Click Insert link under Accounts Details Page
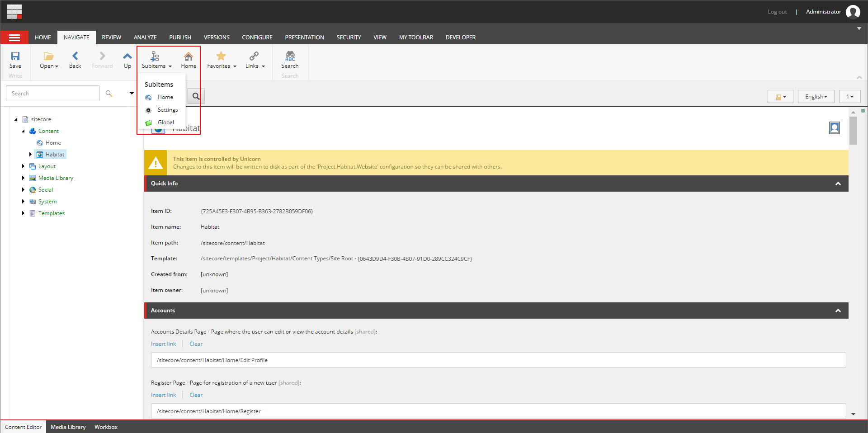The image size is (868, 433). [x=163, y=344]
